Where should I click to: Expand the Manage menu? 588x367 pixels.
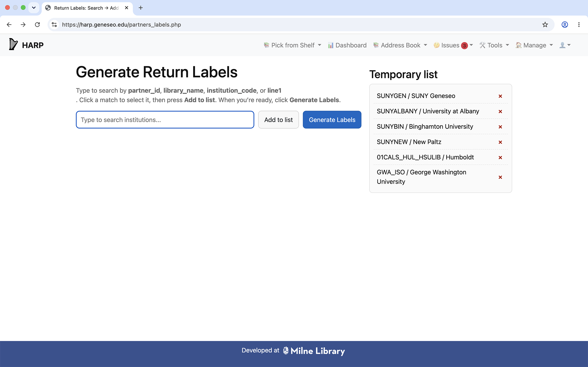(534, 45)
